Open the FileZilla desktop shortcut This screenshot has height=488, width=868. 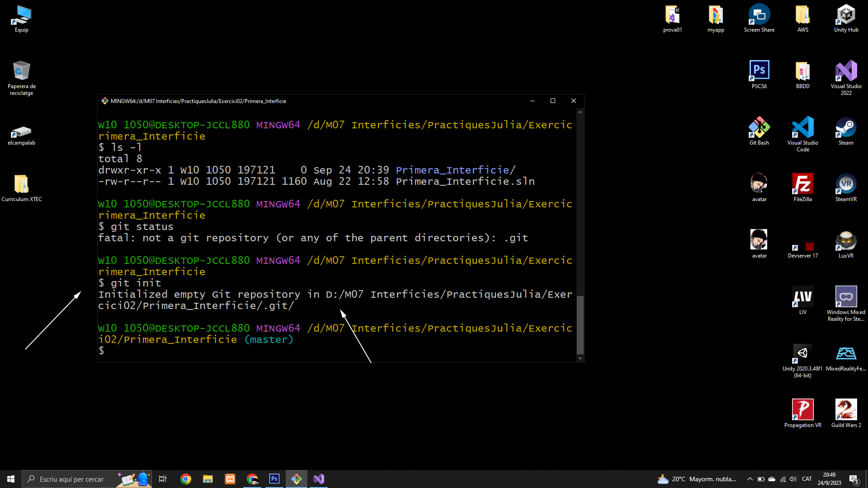click(802, 185)
